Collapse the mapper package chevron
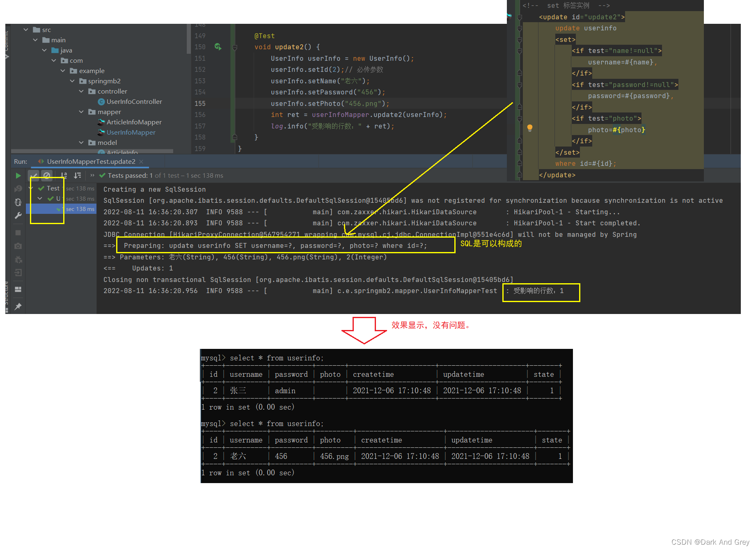 [x=81, y=112]
